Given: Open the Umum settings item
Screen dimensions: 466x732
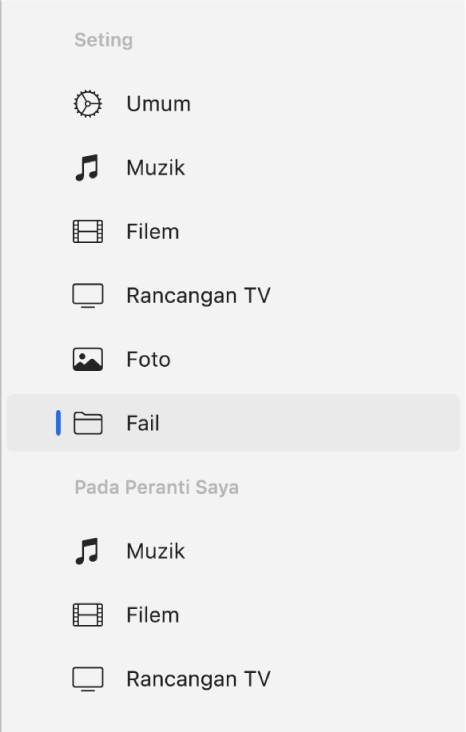Looking at the screenshot, I should (233, 104).
